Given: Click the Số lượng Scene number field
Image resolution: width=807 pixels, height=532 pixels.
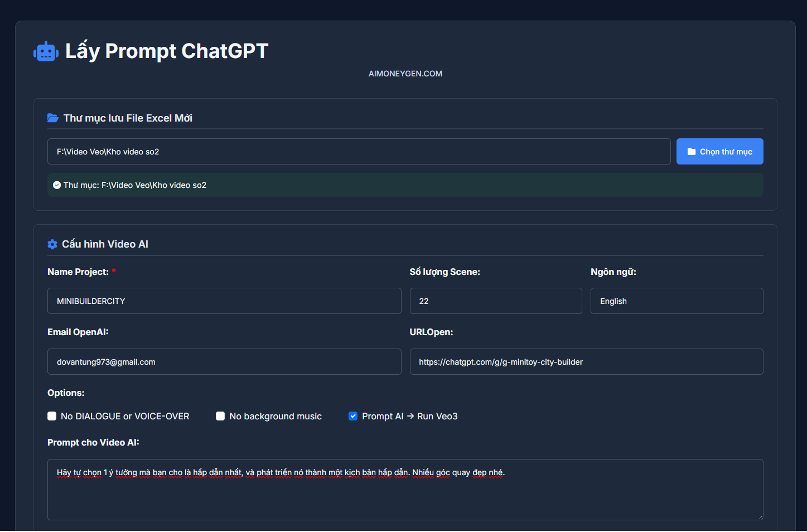Looking at the screenshot, I should pyautogui.click(x=495, y=301).
